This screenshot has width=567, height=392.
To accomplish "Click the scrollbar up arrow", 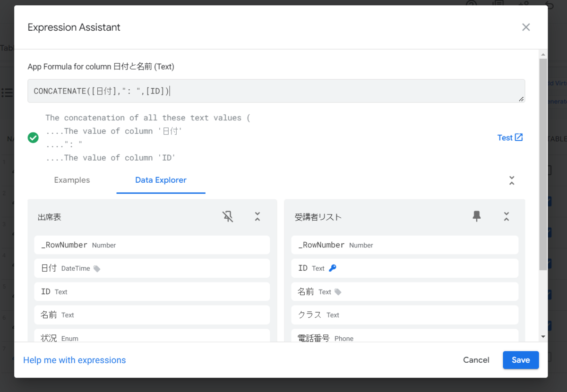I will 543,54.
